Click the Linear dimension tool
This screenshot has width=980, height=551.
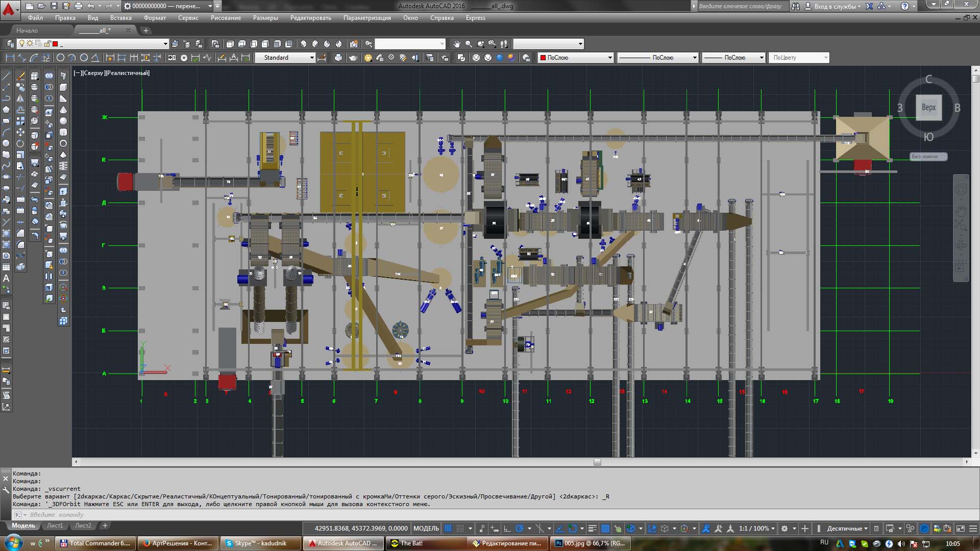[x=10, y=58]
